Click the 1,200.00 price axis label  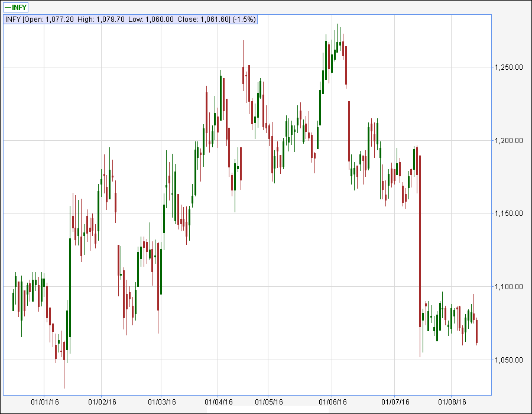click(508, 141)
